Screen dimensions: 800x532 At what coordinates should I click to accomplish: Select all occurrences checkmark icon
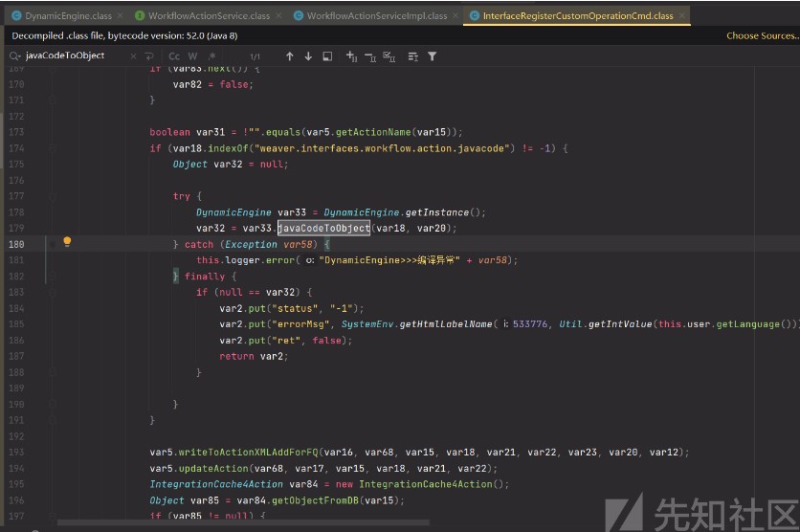pyautogui.click(x=389, y=56)
